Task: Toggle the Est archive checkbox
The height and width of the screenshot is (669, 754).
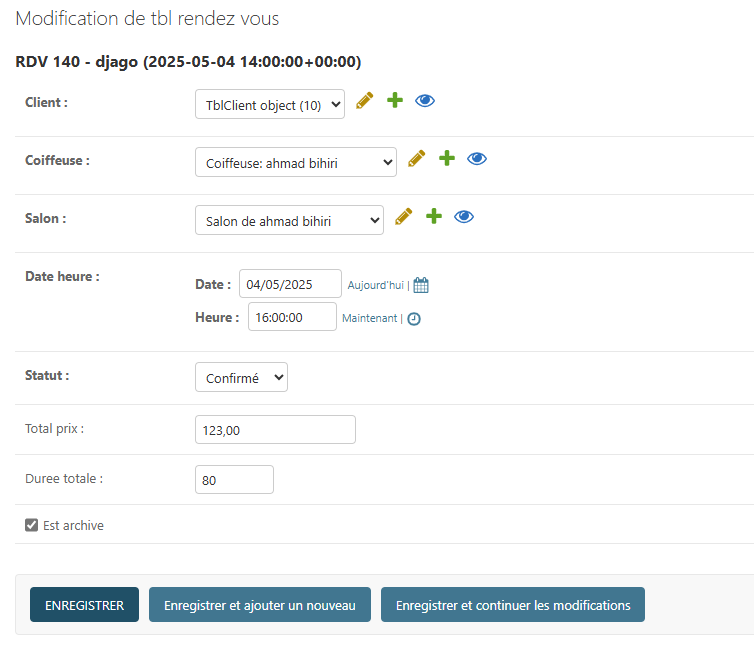Action: [31, 525]
